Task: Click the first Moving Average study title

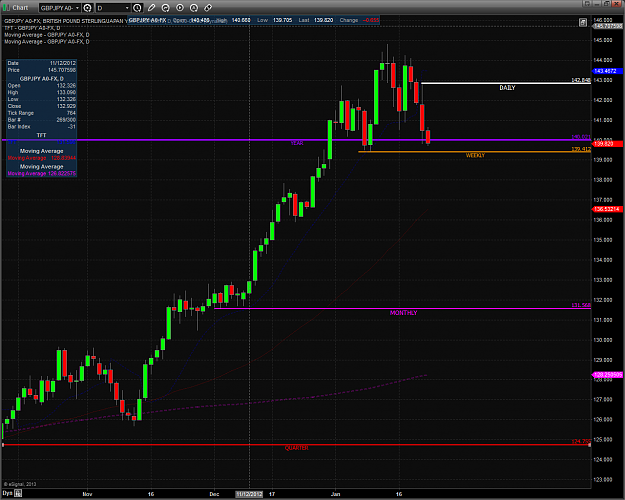Action: coord(47,35)
